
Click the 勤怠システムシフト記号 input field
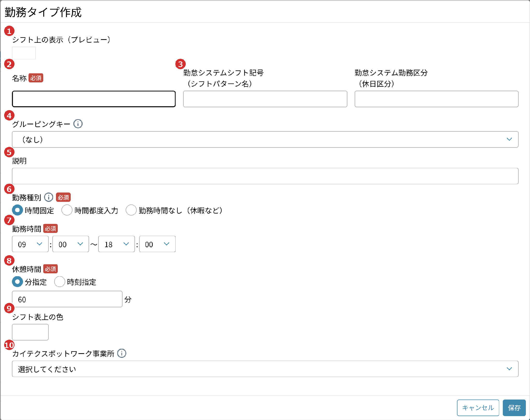265,99
